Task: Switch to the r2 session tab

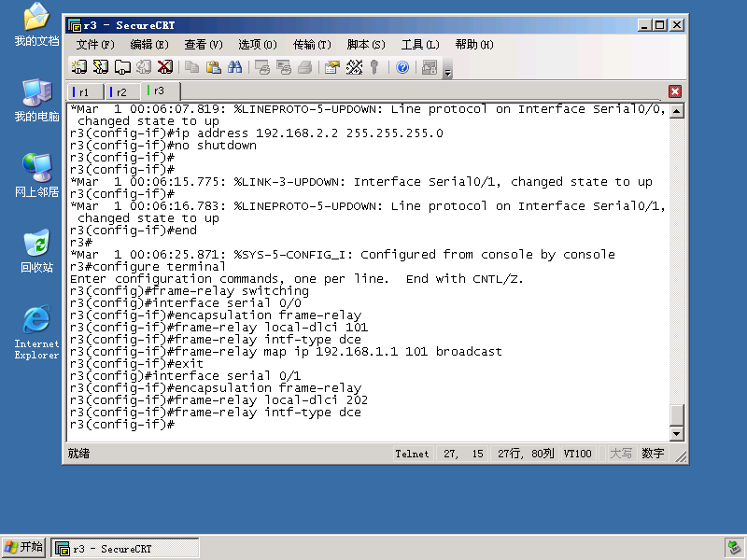Action: (x=122, y=91)
